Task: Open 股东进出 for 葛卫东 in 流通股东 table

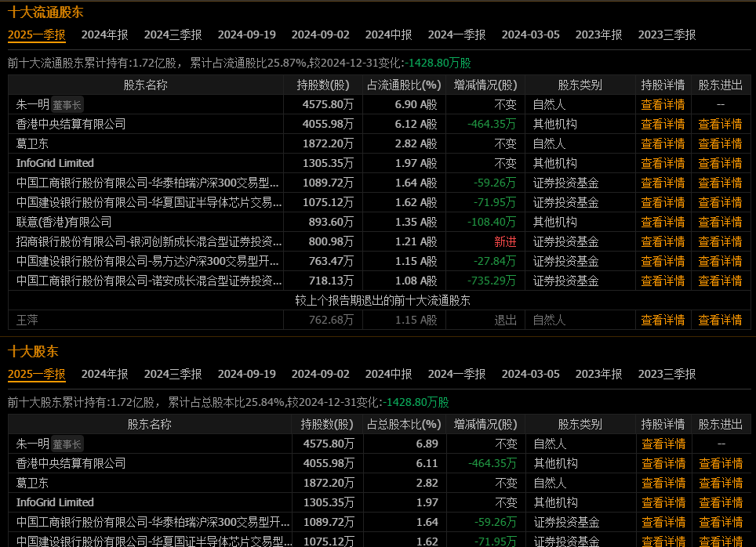Action: pos(720,143)
